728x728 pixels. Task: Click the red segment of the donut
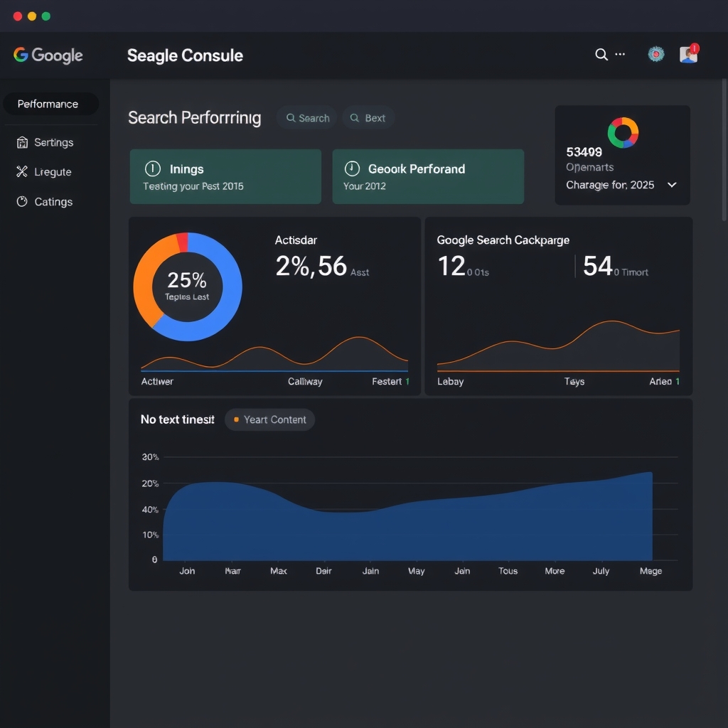183,242
